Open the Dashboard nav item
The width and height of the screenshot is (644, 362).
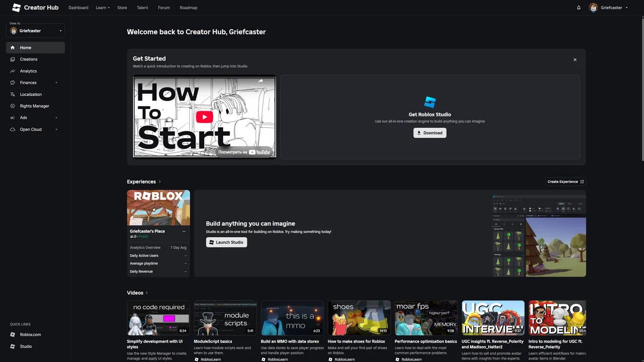[79, 8]
